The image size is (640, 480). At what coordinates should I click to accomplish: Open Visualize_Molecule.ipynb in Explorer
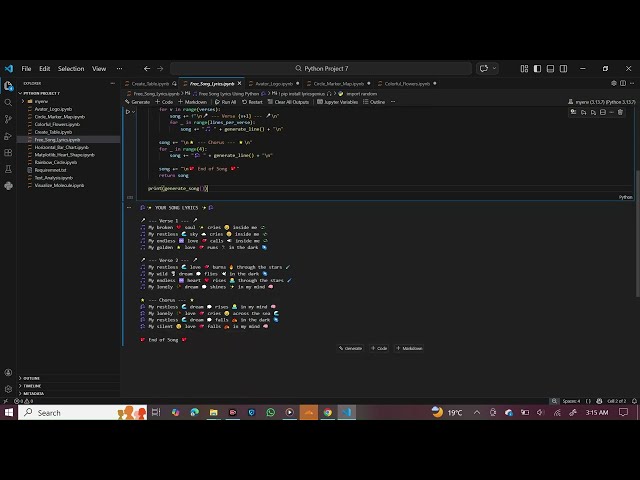(x=59, y=185)
